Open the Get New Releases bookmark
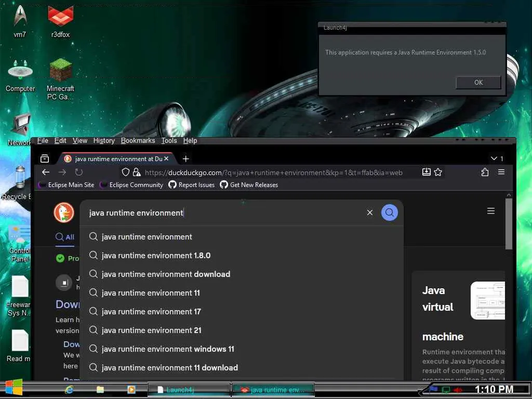Viewport: 532px width, 399px height. 249,184
